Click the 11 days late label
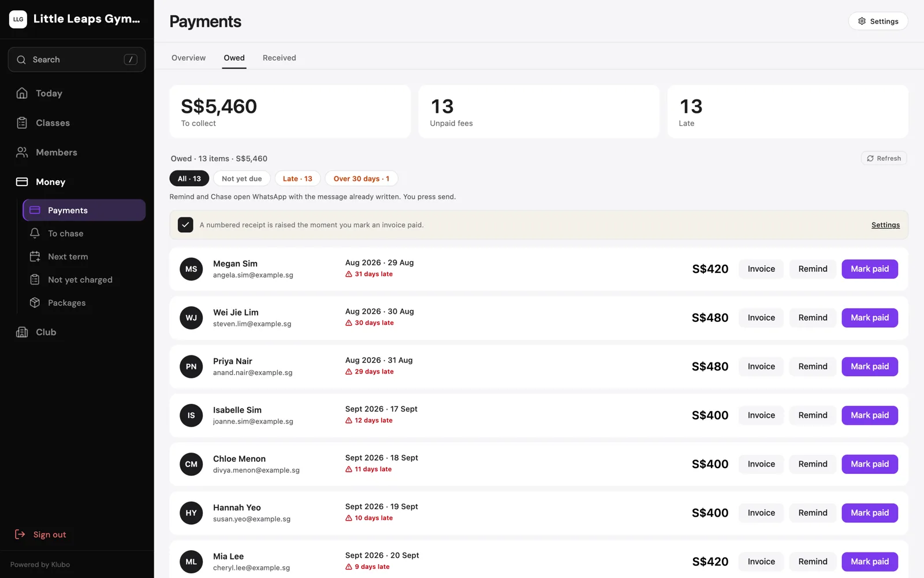924x578 pixels. pos(373,469)
